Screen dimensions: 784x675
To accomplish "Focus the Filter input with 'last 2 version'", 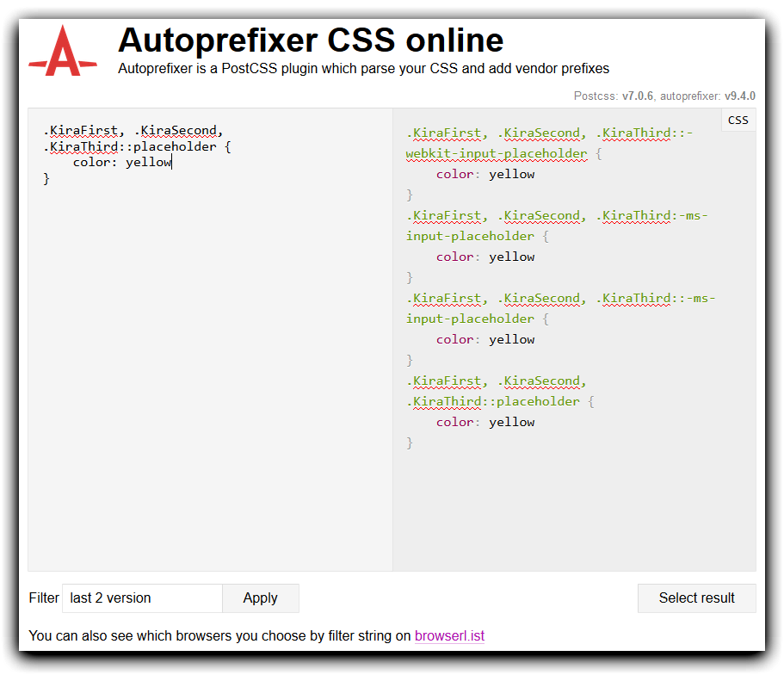I will pos(142,598).
